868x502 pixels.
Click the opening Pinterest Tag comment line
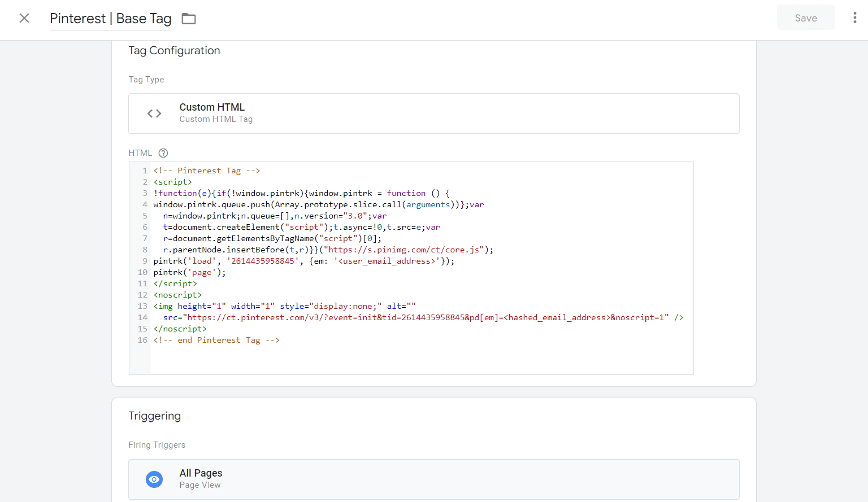[x=207, y=171]
